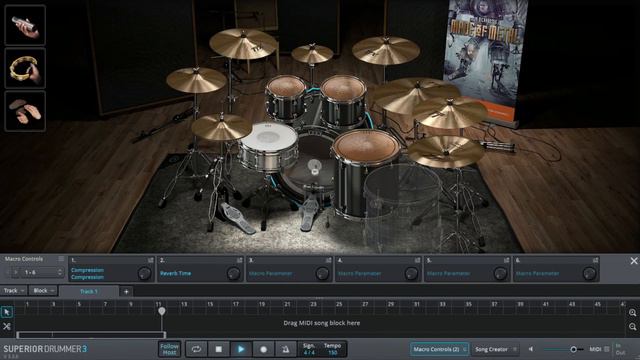Click the knob on macro slot 6

tap(589, 273)
